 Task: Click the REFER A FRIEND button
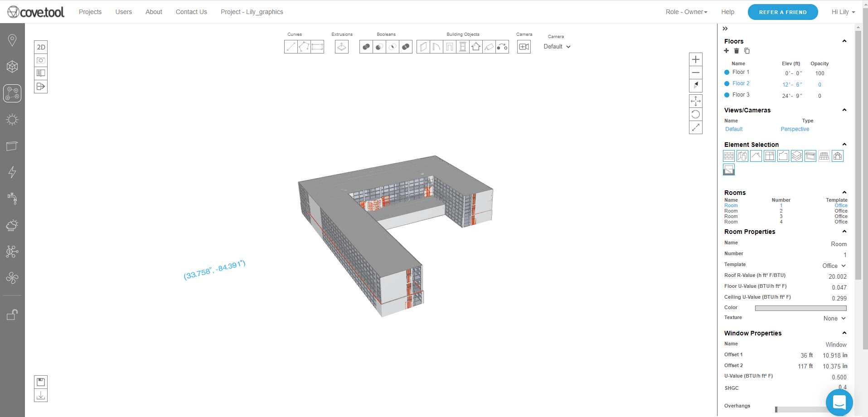click(x=782, y=12)
